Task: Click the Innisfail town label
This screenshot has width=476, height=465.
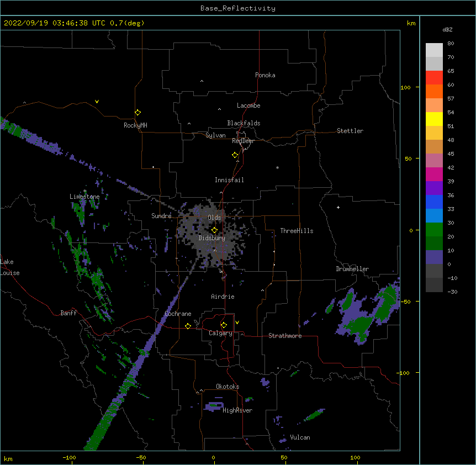Action: (229, 180)
